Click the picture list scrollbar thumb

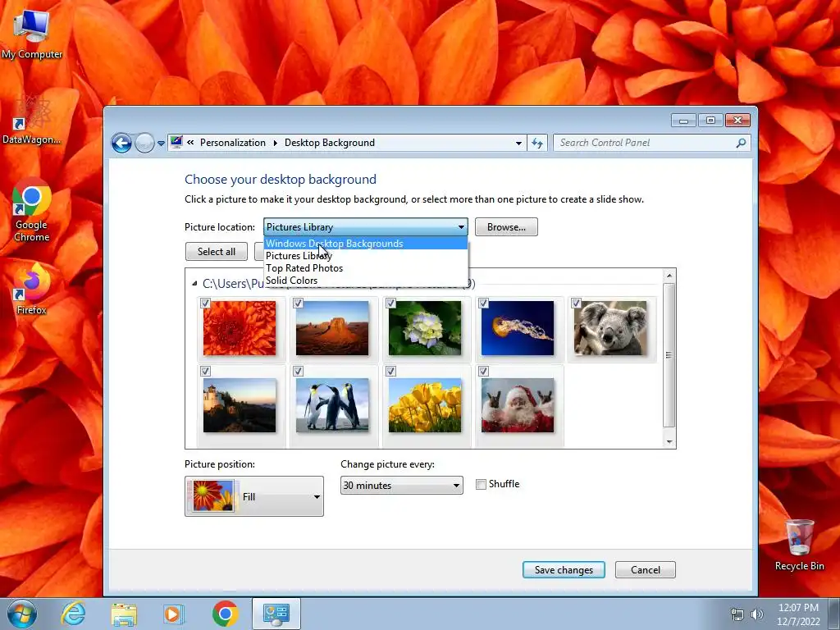[x=669, y=354]
